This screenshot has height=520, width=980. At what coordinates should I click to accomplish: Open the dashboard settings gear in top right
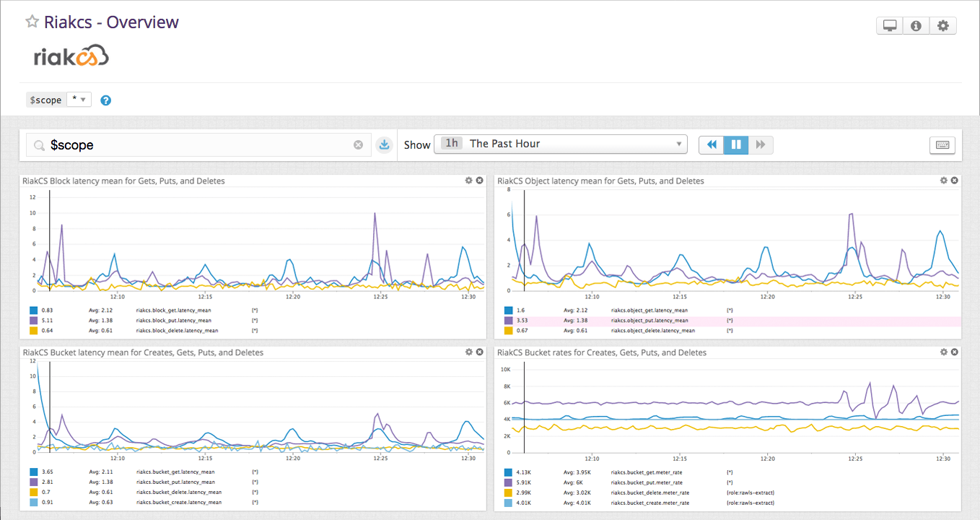point(943,25)
